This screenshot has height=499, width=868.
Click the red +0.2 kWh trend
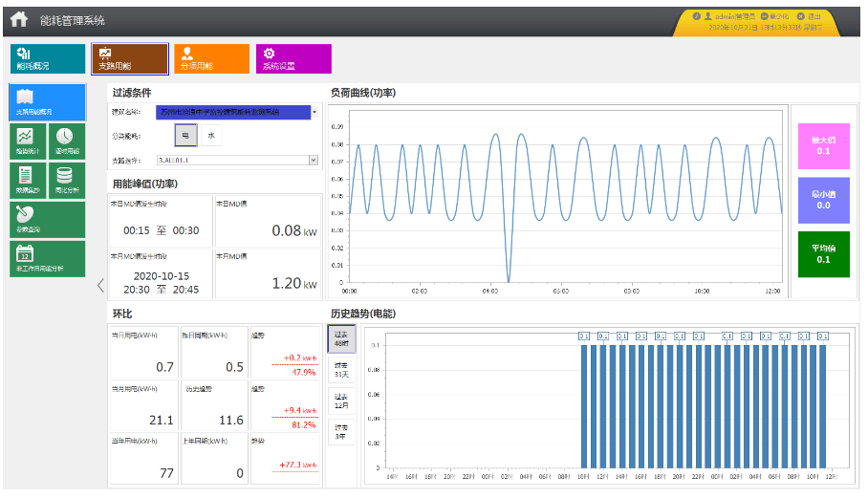pyautogui.click(x=300, y=358)
